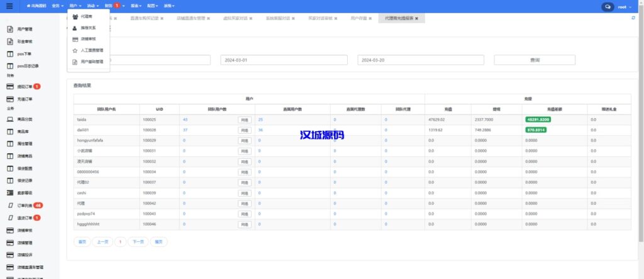Image resolution: width=644 pixels, height=279 pixels.
Task: Click the 网络 button in ceshi row
Action: pos(245,194)
